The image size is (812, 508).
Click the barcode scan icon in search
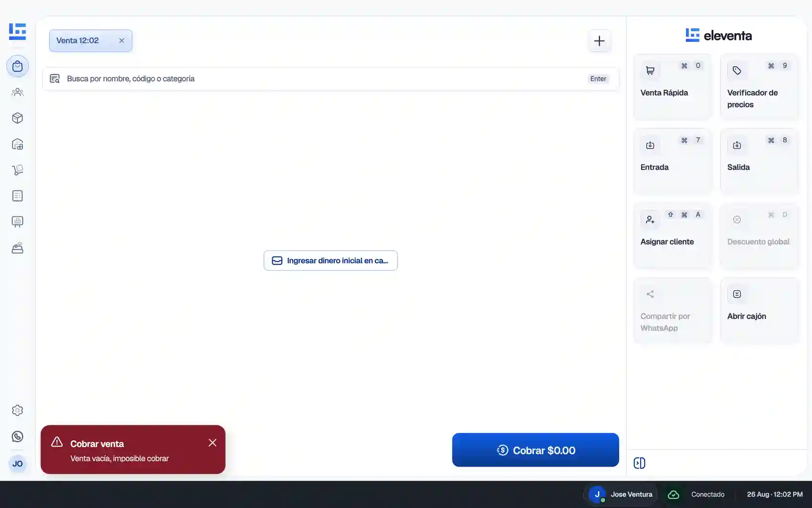55,78
